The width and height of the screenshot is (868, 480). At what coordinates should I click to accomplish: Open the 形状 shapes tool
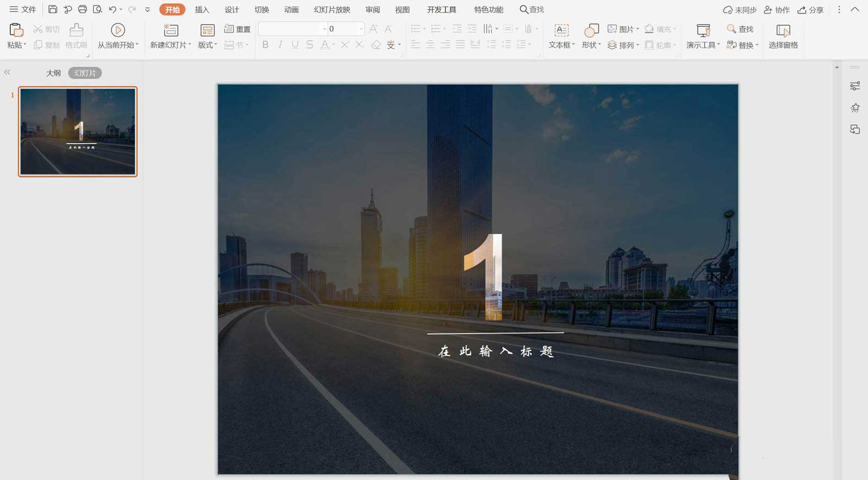pyautogui.click(x=591, y=30)
